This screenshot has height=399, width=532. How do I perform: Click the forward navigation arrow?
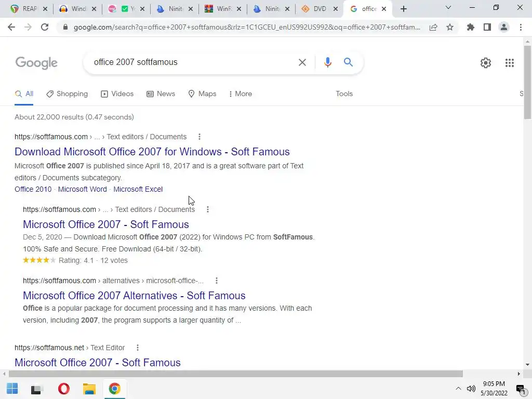tap(28, 27)
